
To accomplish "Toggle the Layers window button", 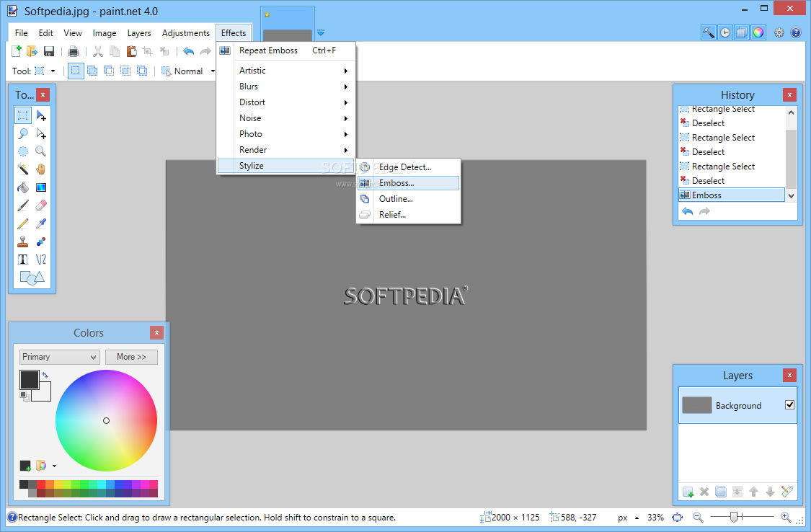I will point(742,32).
